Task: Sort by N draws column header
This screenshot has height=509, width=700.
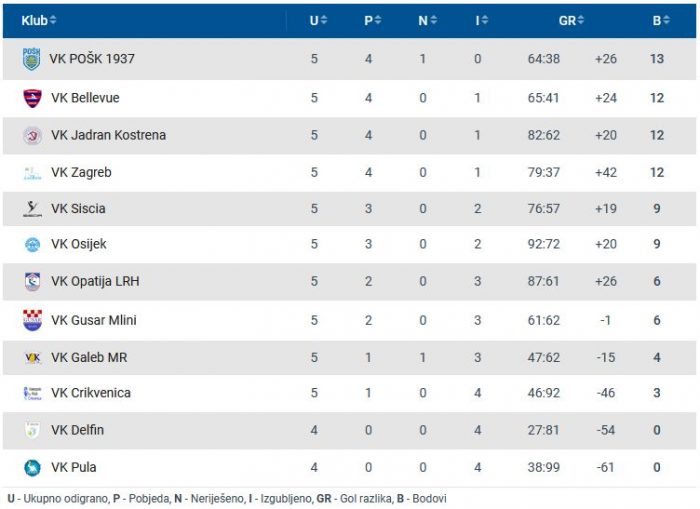Action: click(x=427, y=20)
